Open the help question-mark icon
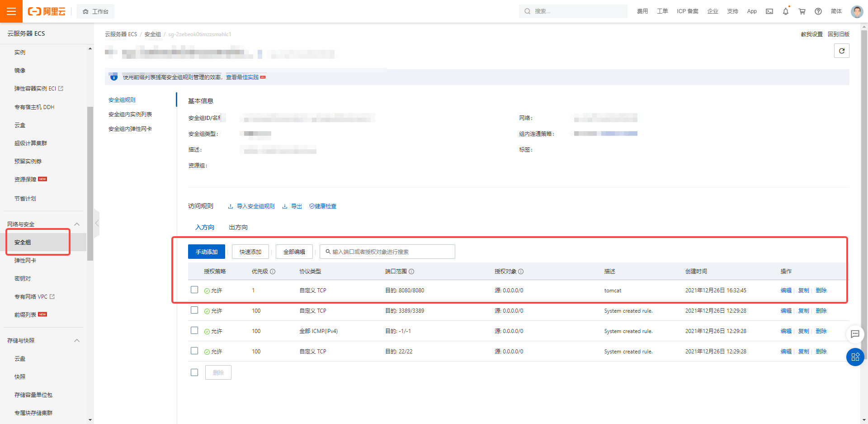This screenshot has height=424, width=868. click(818, 11)
